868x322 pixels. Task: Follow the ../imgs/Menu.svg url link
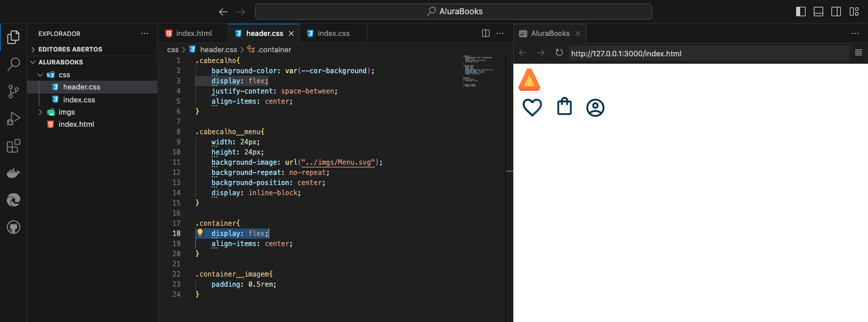[339, 162]
